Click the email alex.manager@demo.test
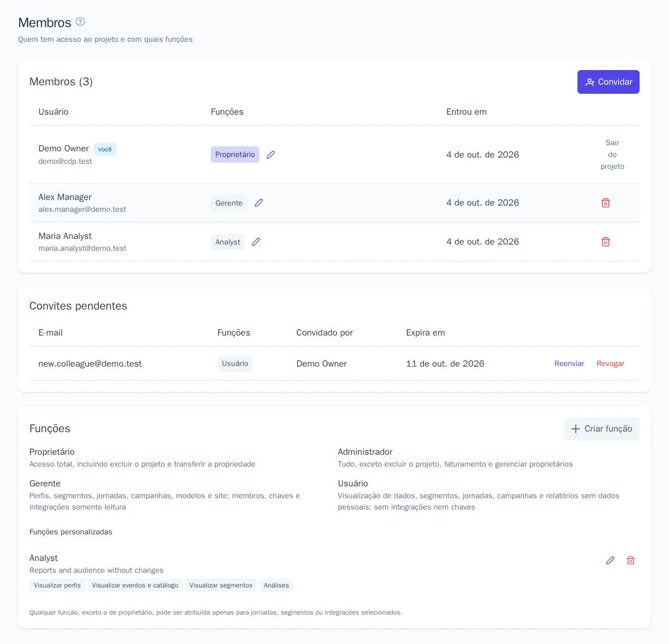Image resolution: width=669 pixels, height=644 pixels. (82, 210)
